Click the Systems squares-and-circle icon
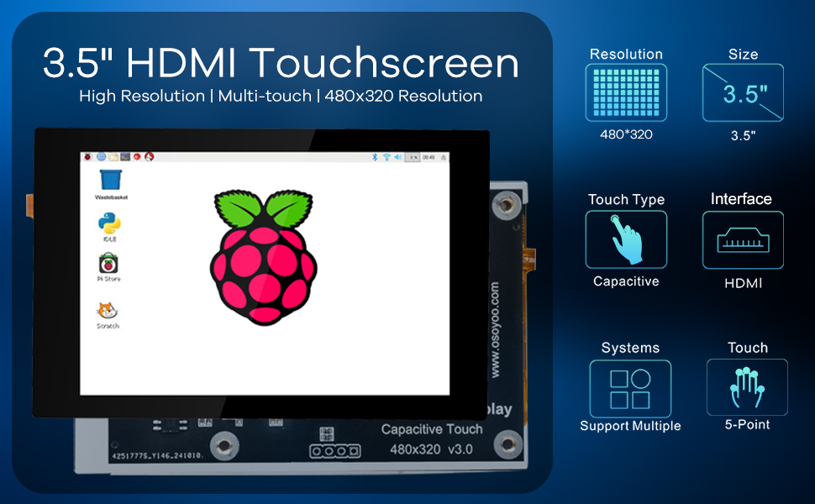The height and width of the screenshot is (504, 815). point(630,389)
